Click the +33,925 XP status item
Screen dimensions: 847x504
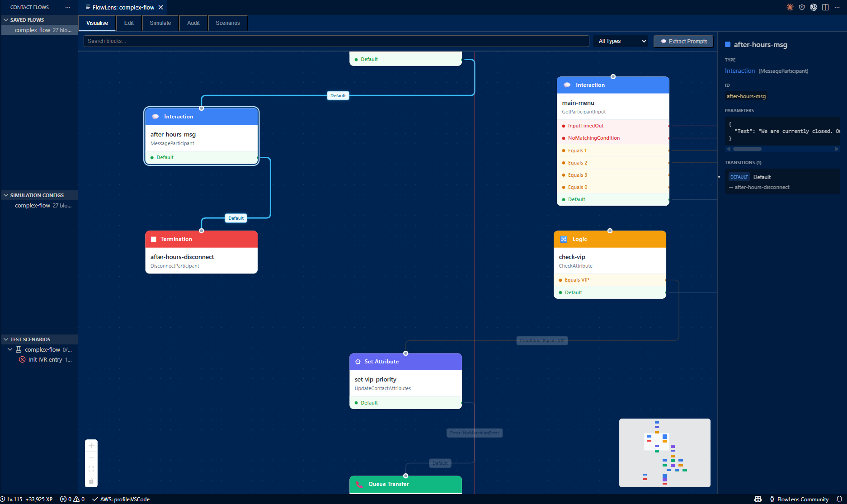pyautogui.click(x=39, y=499)
